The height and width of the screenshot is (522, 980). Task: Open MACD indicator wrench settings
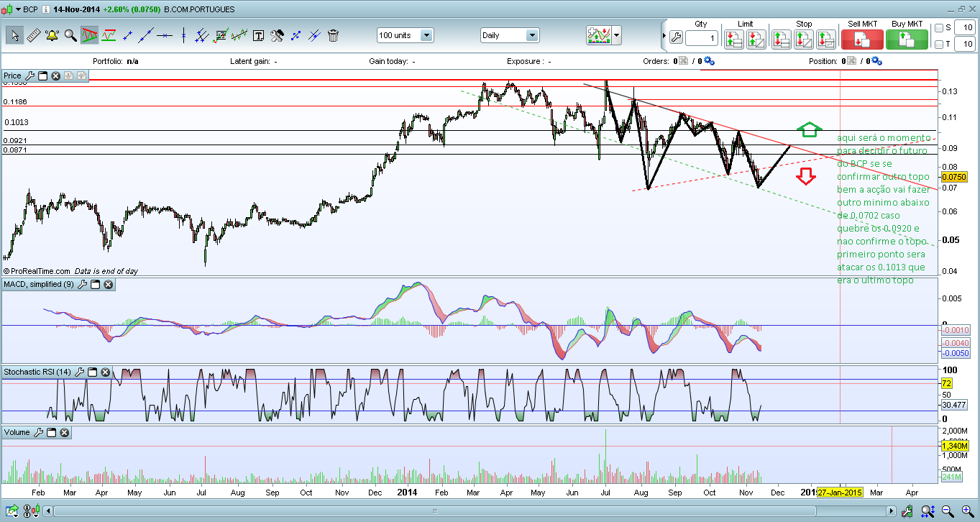82,285
